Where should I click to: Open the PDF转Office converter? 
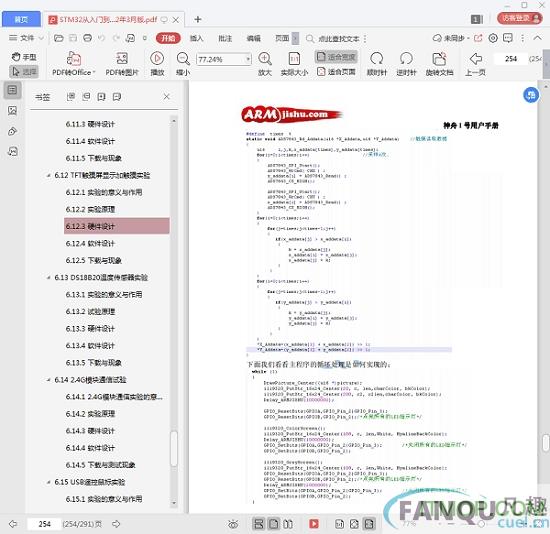pos(74,64)
